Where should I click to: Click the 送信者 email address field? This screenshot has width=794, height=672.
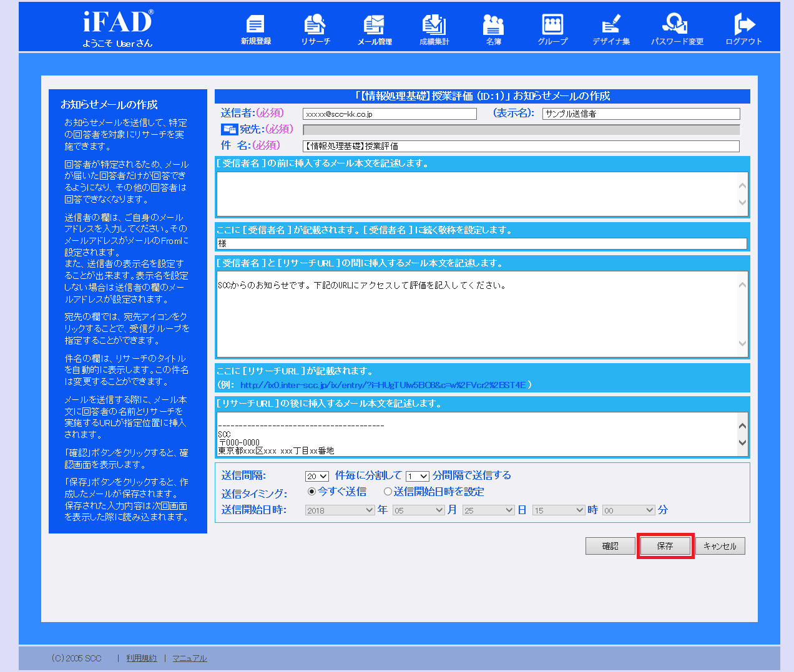(x=390, y=114)
